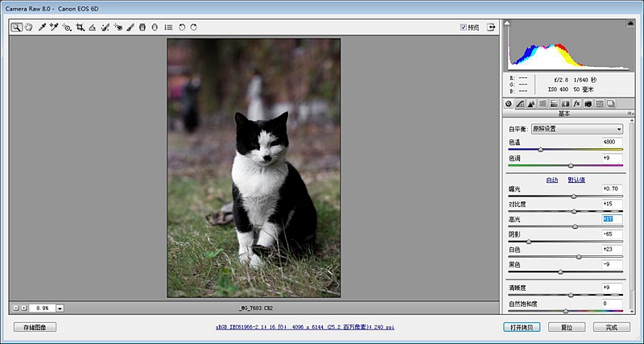Viewport: 644px width, 344px height.
Task: Click the zoom out minus button
Action: [15, 308]
